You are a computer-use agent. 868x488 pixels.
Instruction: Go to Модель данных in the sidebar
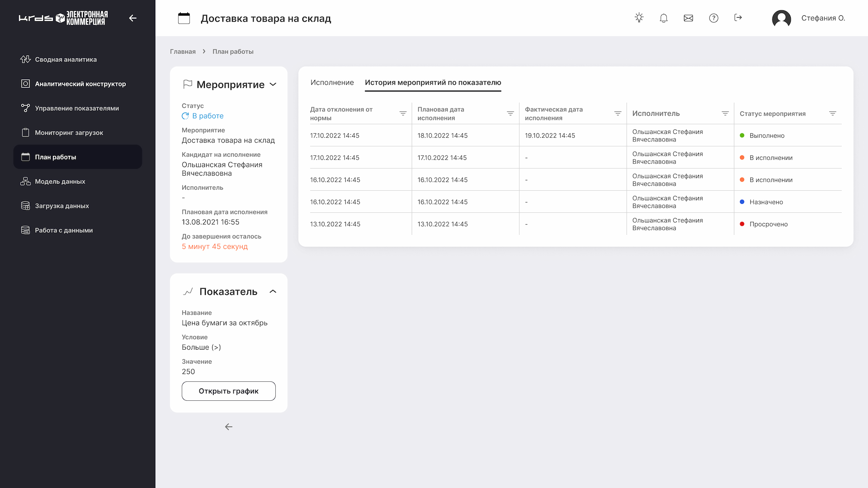tap(60, 181)
